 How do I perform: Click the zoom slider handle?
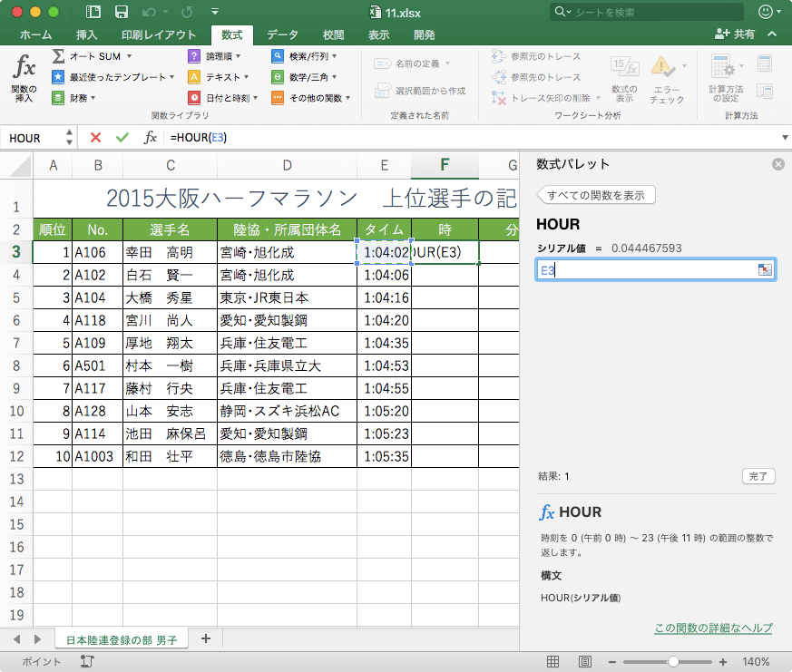tap(672, 662)
